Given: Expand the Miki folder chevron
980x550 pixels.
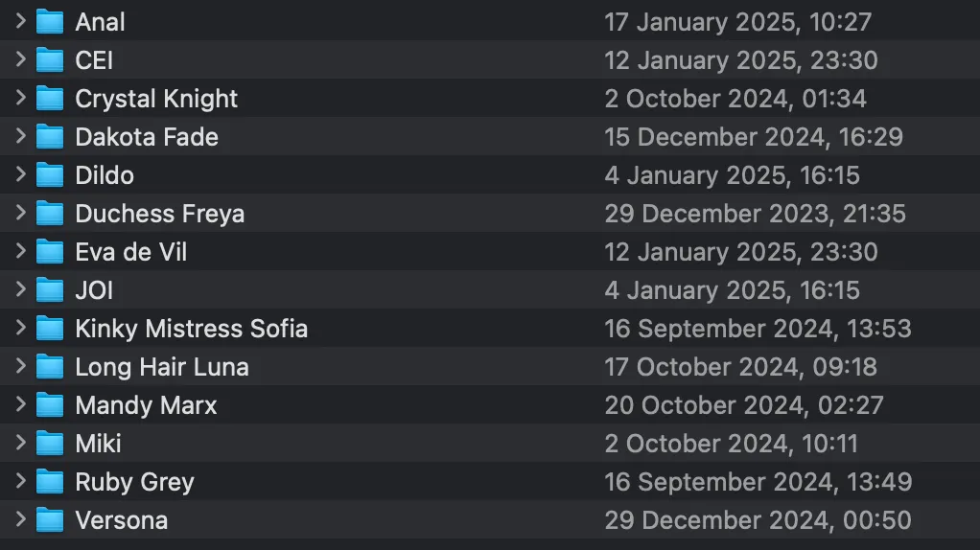Looking at the screenshot, I should coord(21,442).
